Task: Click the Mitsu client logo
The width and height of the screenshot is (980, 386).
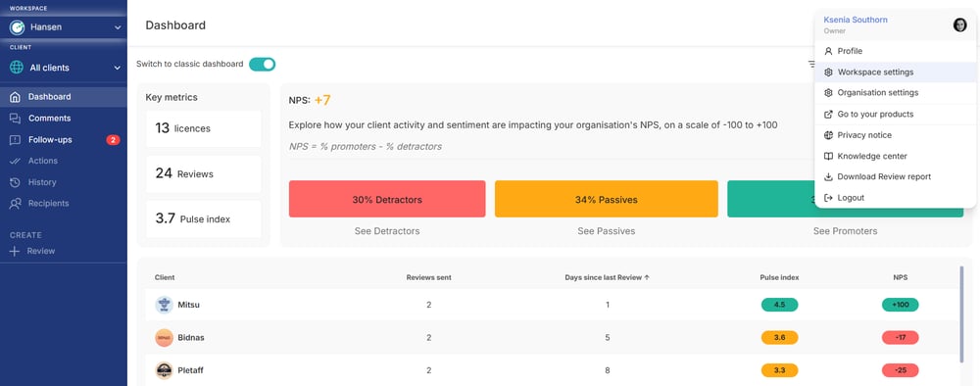Action: pos(164,305)
